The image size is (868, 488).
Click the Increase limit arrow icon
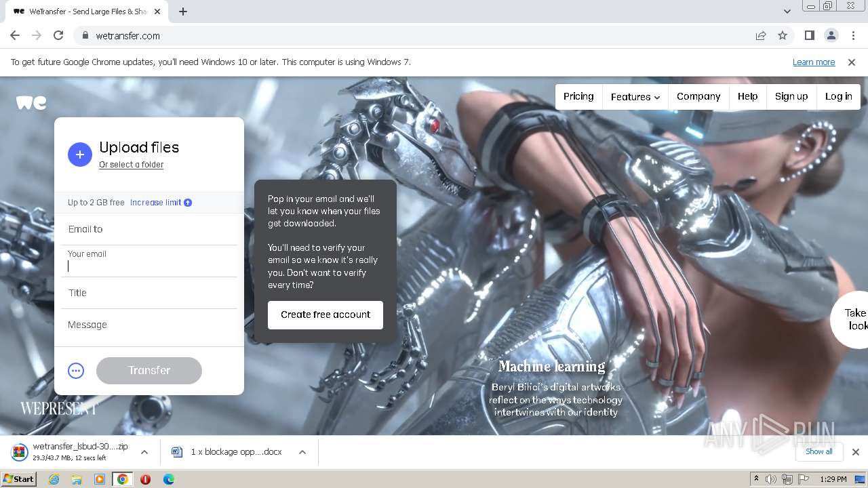188,203
